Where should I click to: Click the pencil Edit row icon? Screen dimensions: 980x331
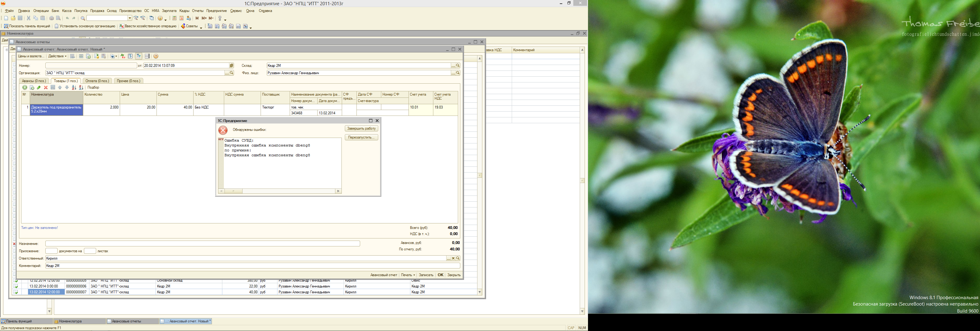pyautogui.click(x=39, y=88)
